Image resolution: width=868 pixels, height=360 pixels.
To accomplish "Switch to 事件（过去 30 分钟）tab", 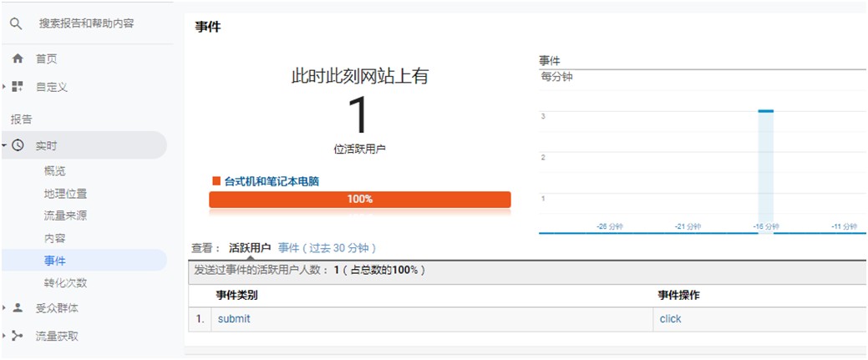I will (x=327, y=248).
